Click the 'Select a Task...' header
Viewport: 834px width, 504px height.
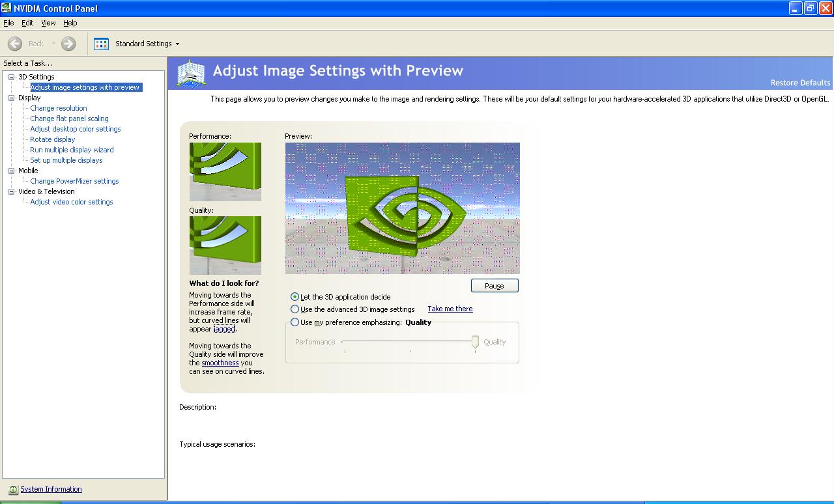28,63
